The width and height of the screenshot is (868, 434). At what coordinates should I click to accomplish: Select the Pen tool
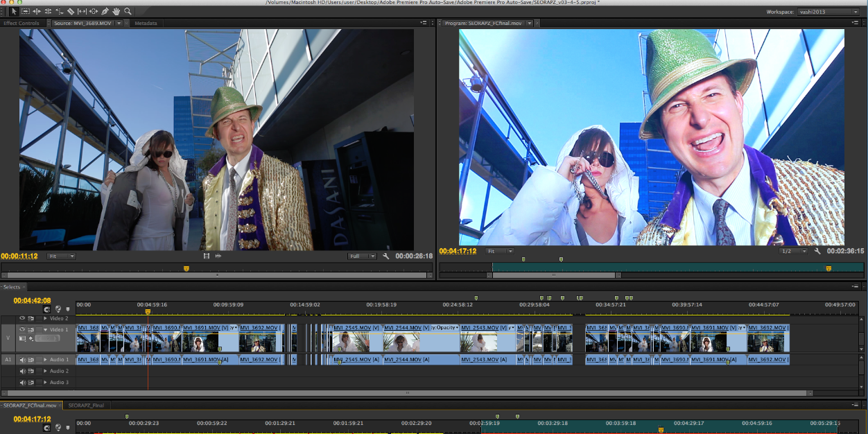[105, 11]
